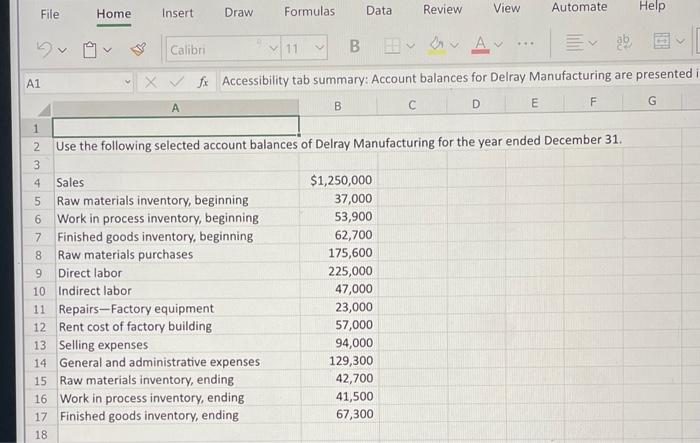Click Finished goods inventory, beginning cell
700x443 pixels.
(178, 236)
